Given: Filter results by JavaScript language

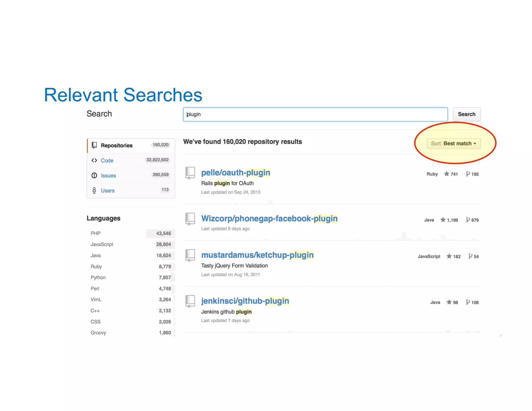Looking at the screenshot, I should (131, 244).
